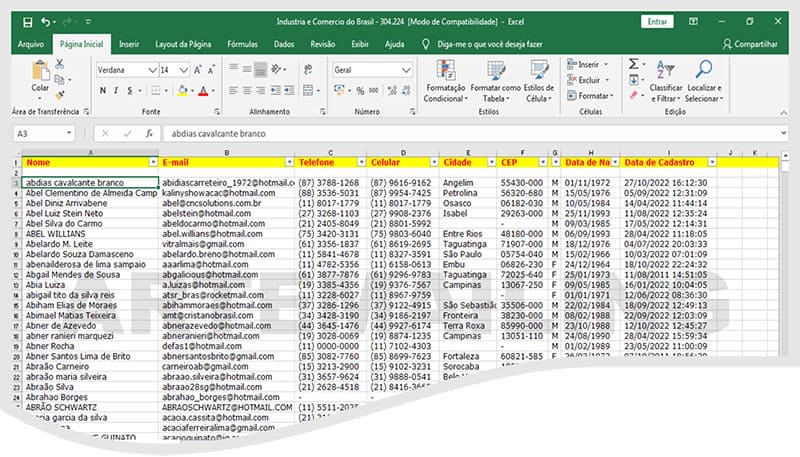Open the Cidade column filter dropdown
Image resolution: width=800 pixels, height=457 pixels.
click(491, 162)
